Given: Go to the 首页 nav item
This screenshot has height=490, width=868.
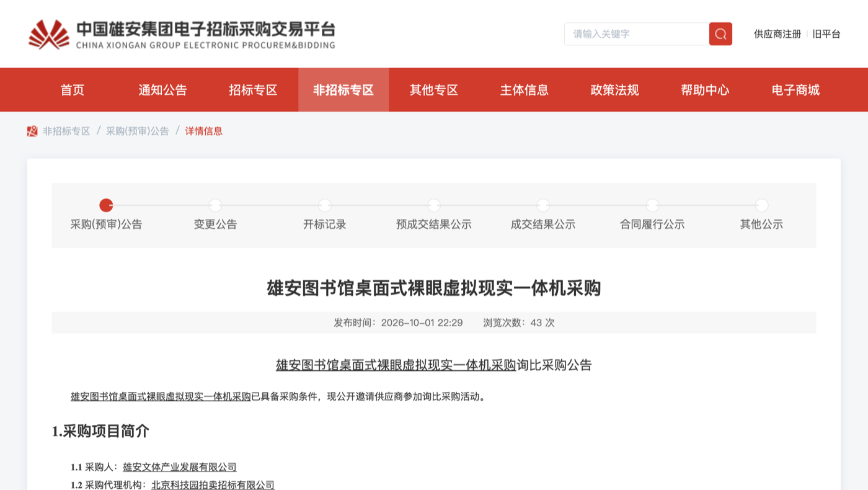Looking at the screenshot, I should (73, 90).
